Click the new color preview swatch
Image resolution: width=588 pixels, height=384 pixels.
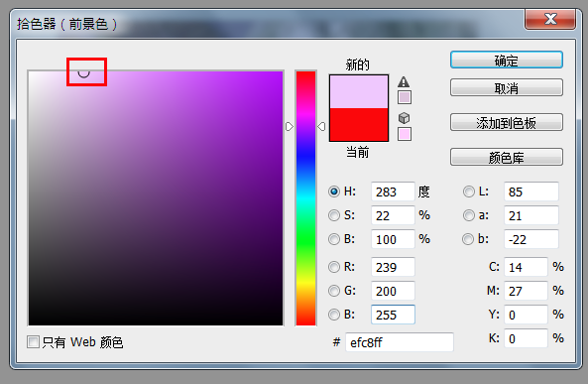pos(359,91)
